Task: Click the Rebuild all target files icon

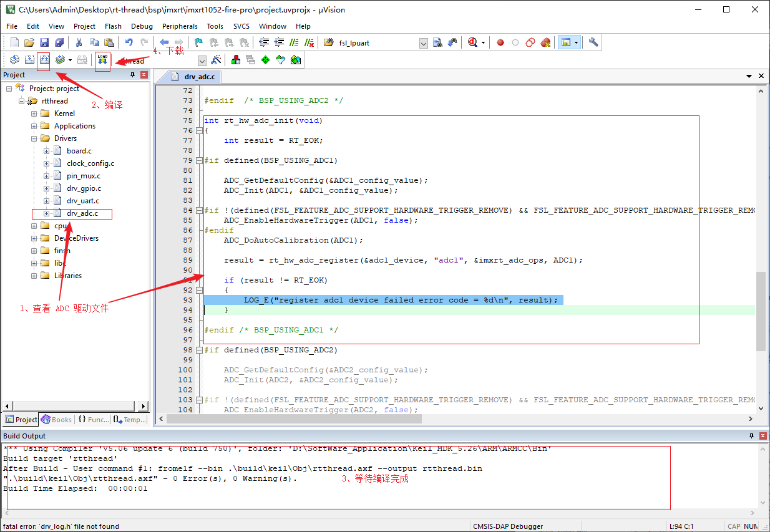Action: 44,60
